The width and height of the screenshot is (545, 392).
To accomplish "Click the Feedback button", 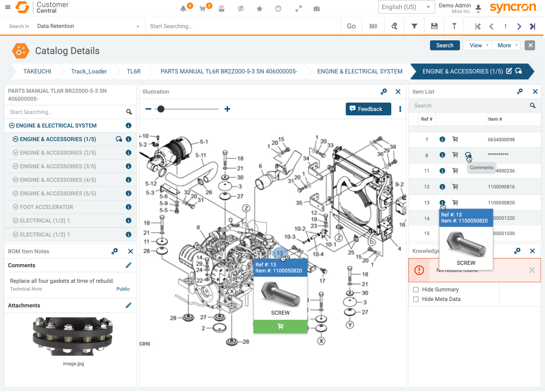I will (x=368, y=109).
